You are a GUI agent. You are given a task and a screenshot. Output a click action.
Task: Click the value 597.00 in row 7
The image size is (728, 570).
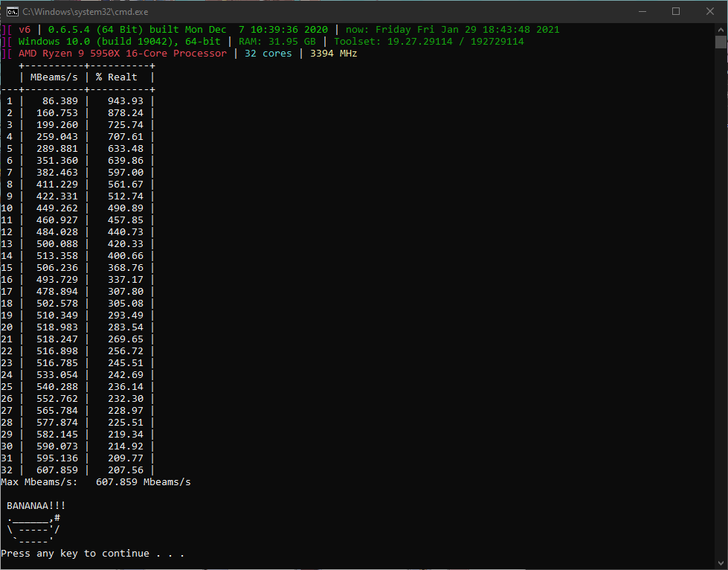tap(126, 173)
